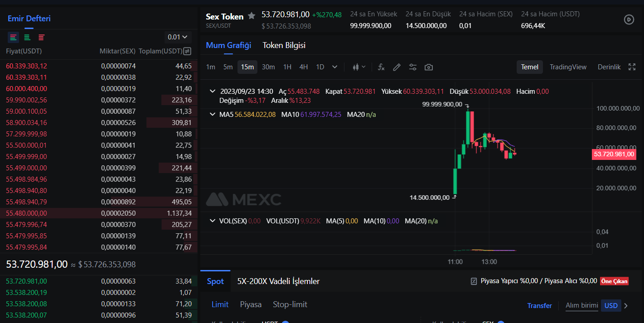Expand chart to fullscreen
Viewport: 644px width, 323px height.
click(x=632, y=67)
